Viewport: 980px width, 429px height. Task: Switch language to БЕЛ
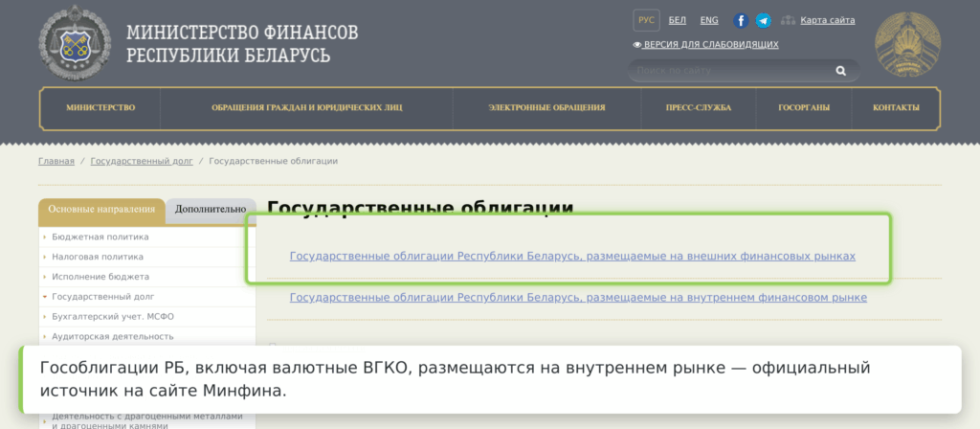677,21
